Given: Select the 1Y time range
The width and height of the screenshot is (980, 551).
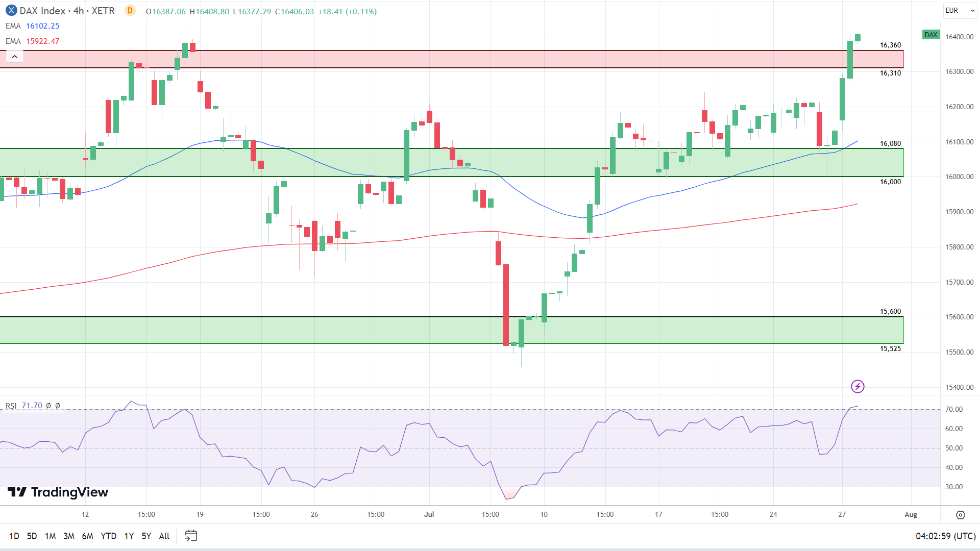Looking at the screenshot, I should 129,536.
